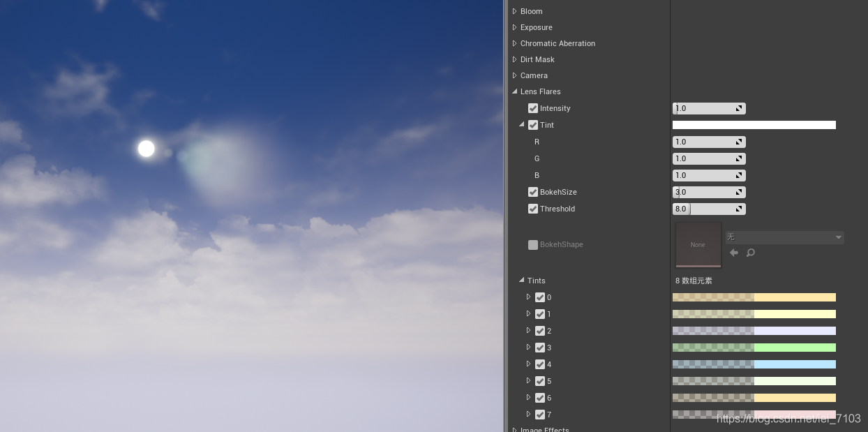The width and height of the screenshot is (868, 432).
Task: Click the magnifier icon to browse BokehShape assets
Action: tap(751, 253)
